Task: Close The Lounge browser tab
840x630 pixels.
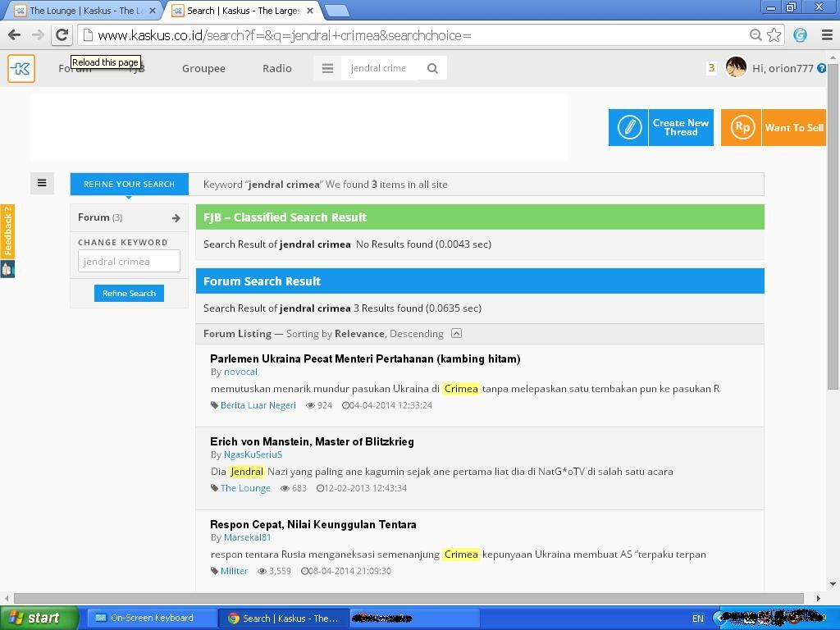Action: [x=152, y=11]
